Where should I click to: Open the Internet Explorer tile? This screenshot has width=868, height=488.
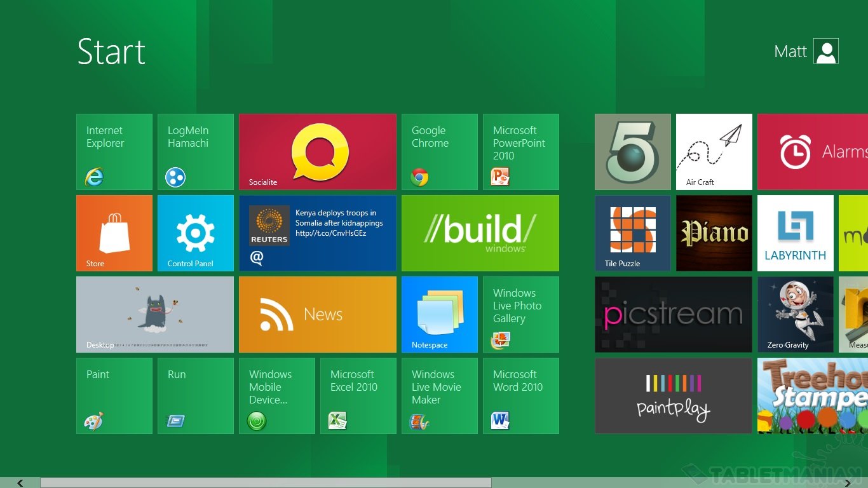[114, 152]
